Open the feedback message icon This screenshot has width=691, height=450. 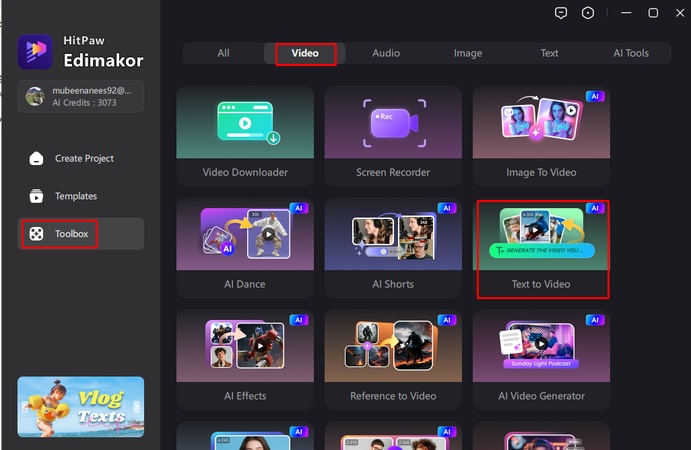coord(561,13)
